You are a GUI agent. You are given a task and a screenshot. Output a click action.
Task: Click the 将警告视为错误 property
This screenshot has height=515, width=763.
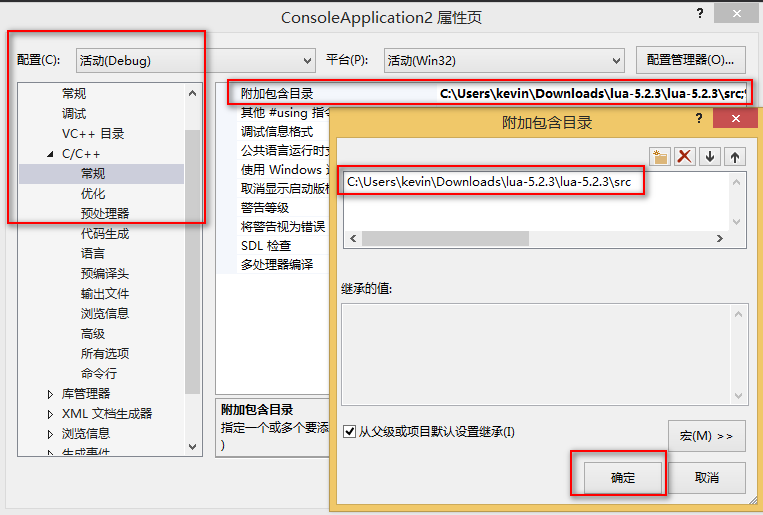(283, 226)
